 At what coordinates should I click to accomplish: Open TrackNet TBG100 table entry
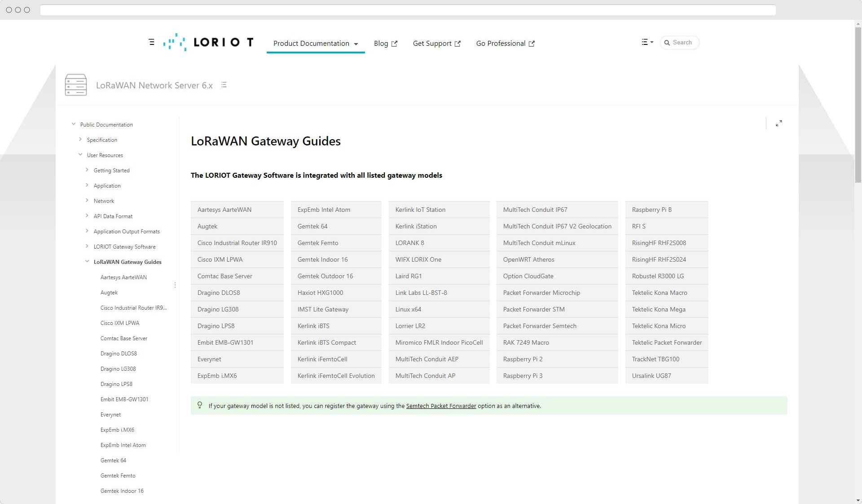[667, 359]
